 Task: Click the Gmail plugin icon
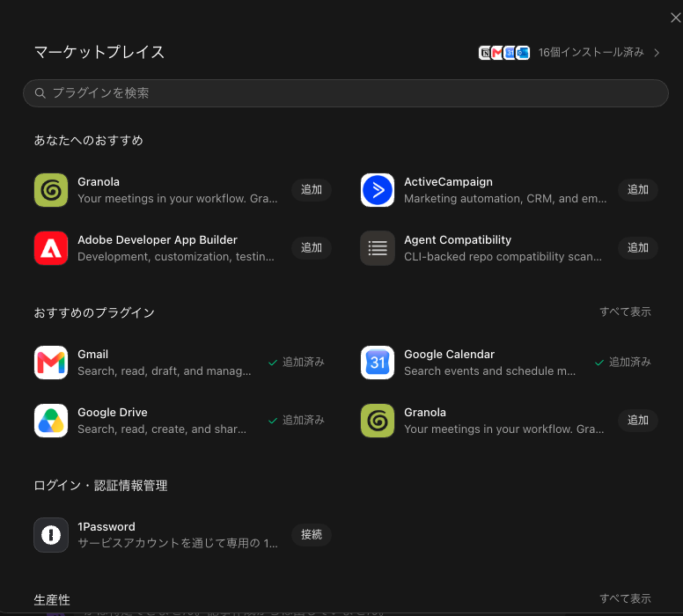(51, 363)
